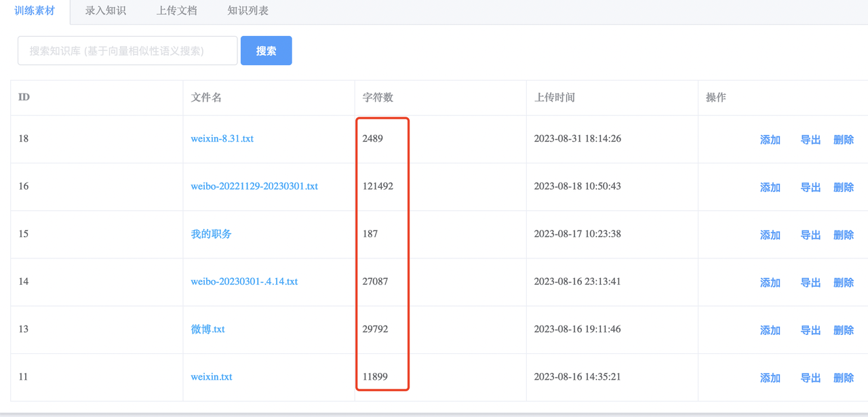
Task: Open the 录入知识 tab
Action: tap(105, 11)
